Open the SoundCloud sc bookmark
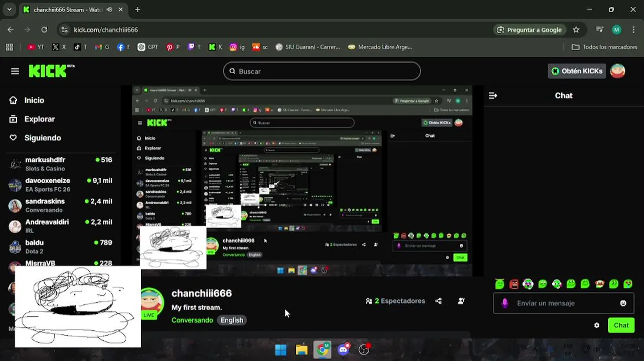 pyautogui.click(x=260, y=47)
